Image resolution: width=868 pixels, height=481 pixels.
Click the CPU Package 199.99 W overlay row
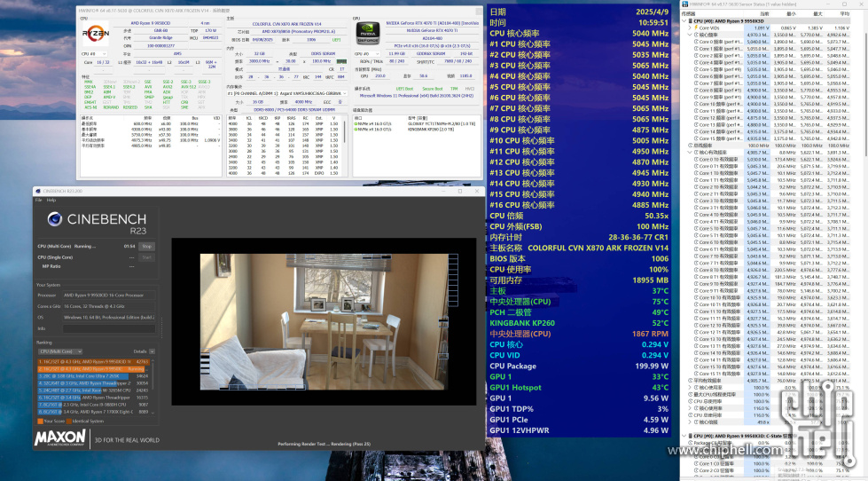tap(579, 366)
